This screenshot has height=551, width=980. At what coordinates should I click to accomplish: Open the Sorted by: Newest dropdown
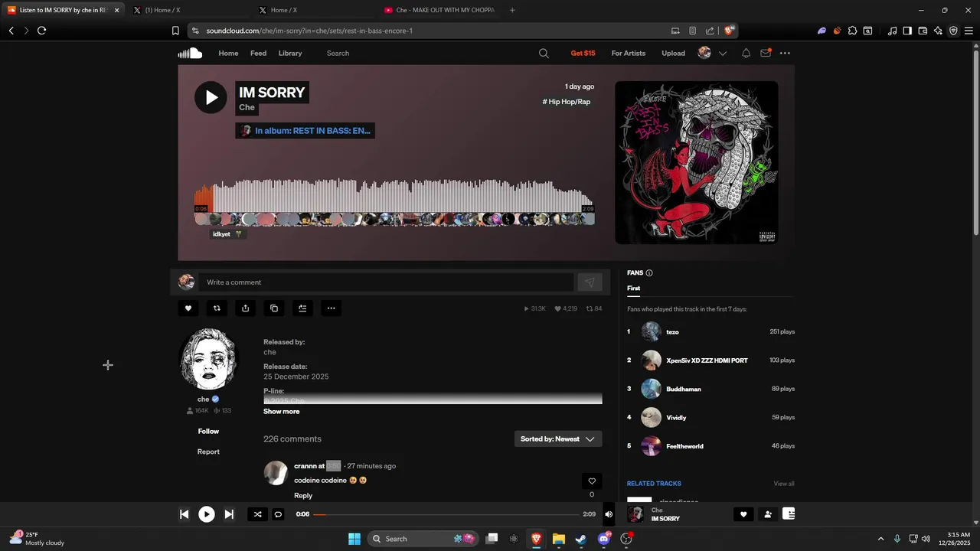pyautogui.click(x=558, y=439)
